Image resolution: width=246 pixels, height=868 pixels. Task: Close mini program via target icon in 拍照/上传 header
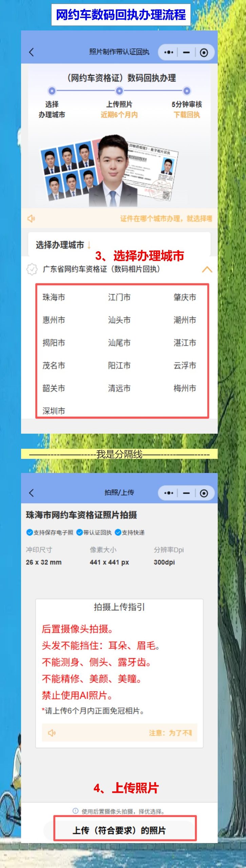click(x=204, y=493)
